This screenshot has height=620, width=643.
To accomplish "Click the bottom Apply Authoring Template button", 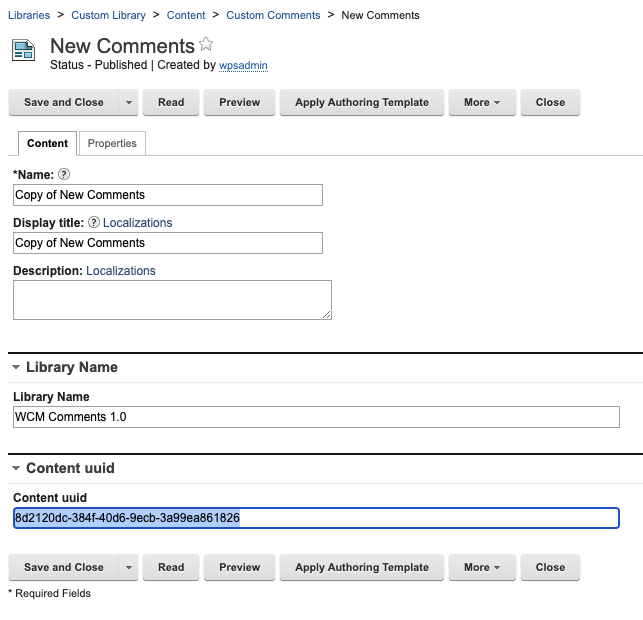I will click(x=362, y=567).
